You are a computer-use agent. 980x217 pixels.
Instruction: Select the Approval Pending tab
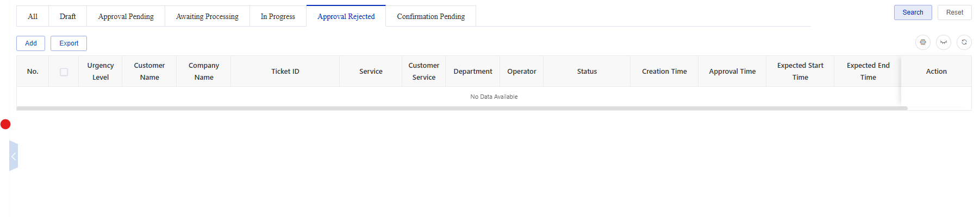126,16
